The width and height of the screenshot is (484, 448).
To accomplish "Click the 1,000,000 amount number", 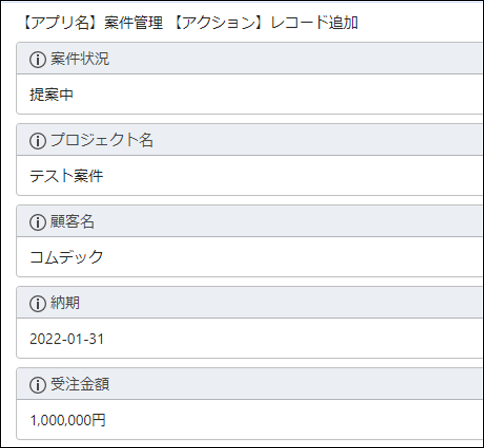I will pyautogui.click(x=60, y=420).
